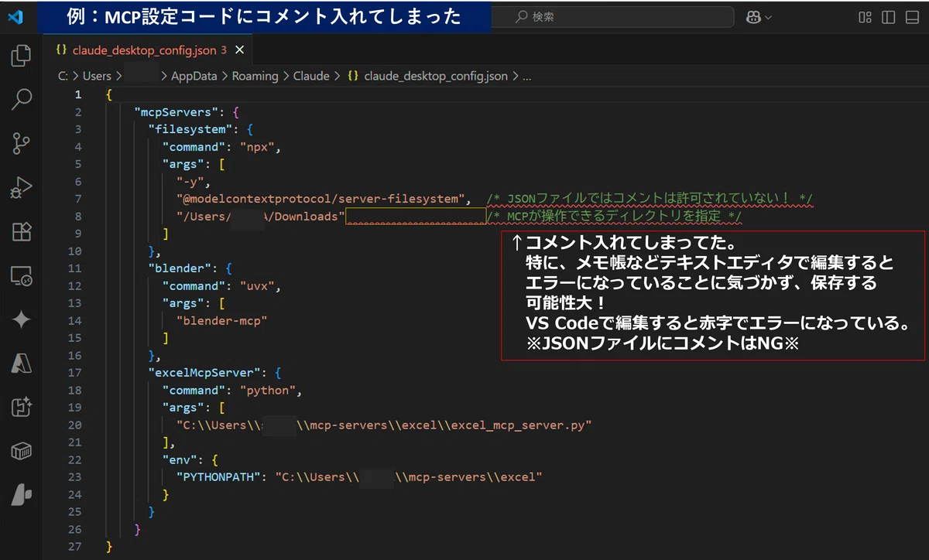929x560 pixels.
Task: Click the "-y" string on line 6
Action: 190,182
